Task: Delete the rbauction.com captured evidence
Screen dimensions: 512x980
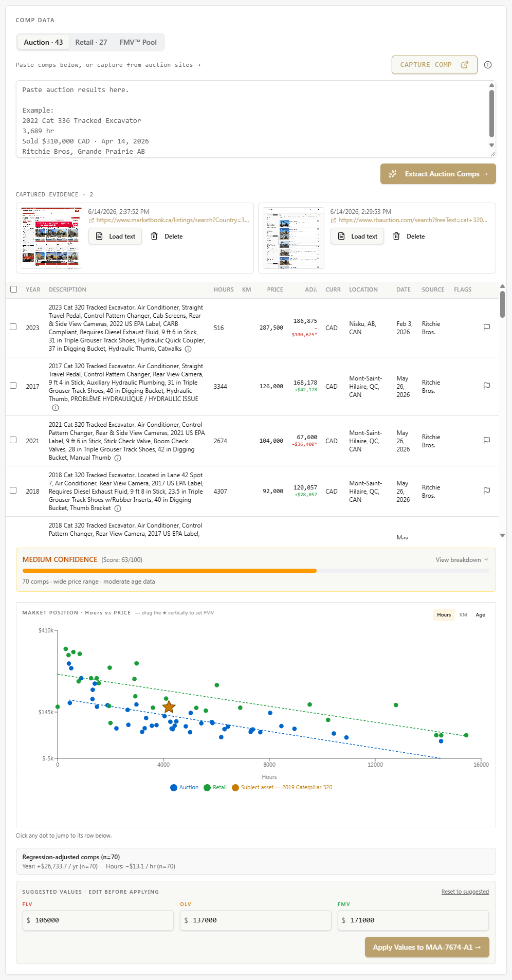Action: 409,237
